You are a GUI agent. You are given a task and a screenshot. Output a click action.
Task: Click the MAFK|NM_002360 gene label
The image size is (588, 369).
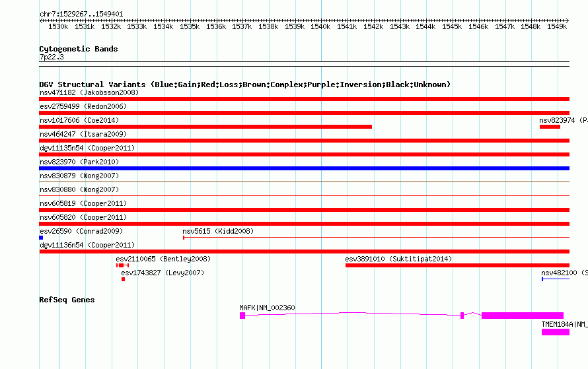click(267, 308)
